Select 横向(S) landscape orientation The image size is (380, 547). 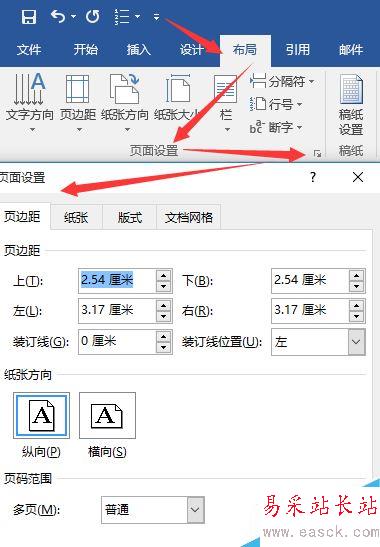click(107, 415)
